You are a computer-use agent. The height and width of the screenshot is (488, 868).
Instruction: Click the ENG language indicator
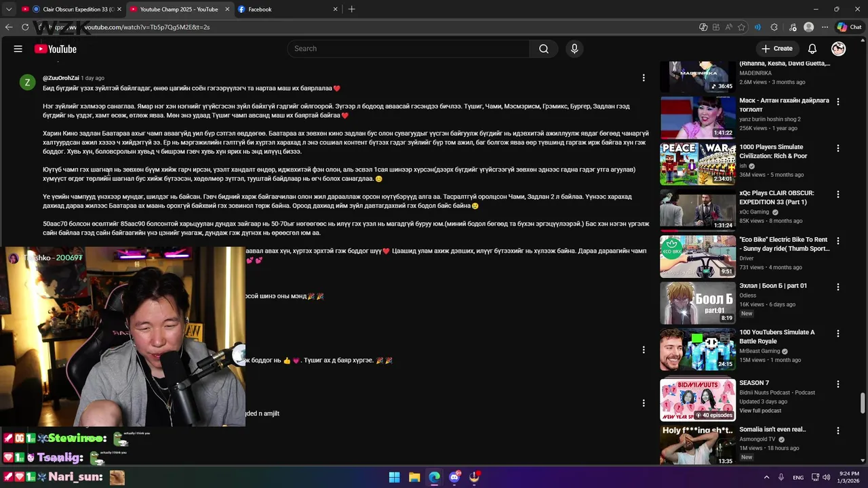pyautogui.click(x=798, y=477)
